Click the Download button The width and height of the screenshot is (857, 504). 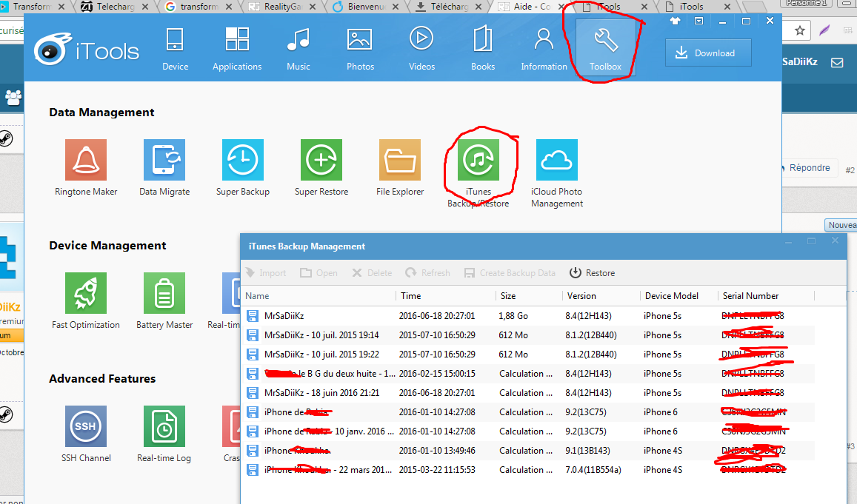pos(708,53)
